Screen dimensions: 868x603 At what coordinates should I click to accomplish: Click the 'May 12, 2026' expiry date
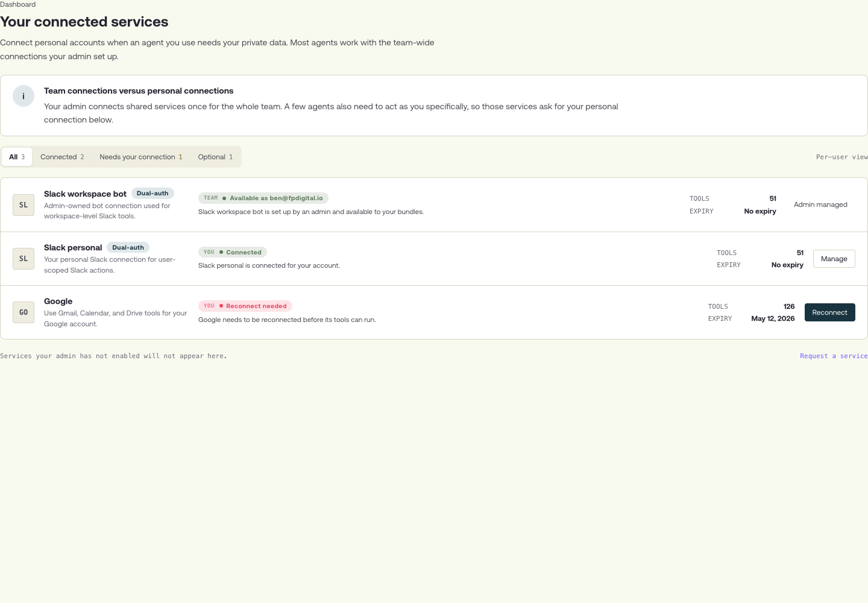(x=773, y=318)
